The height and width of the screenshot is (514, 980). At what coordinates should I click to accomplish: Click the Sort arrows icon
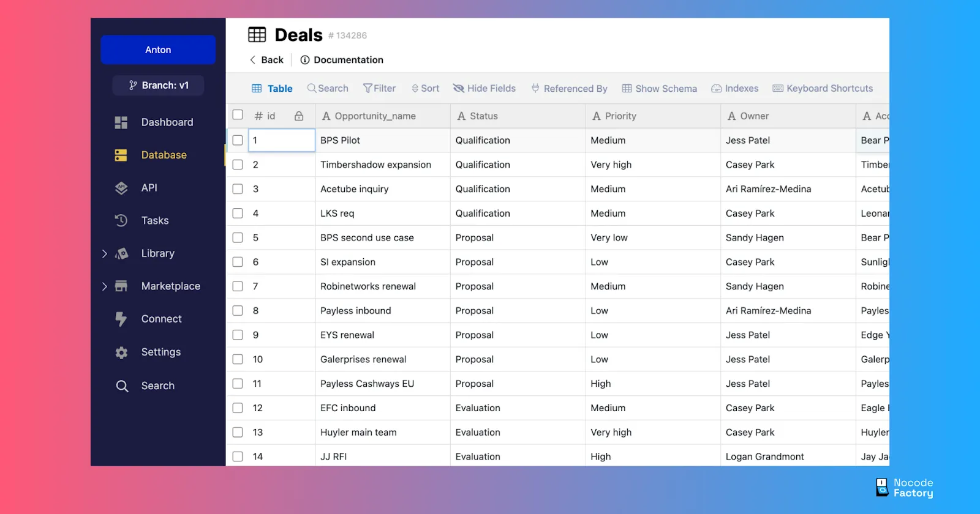(x=415, y=89)
